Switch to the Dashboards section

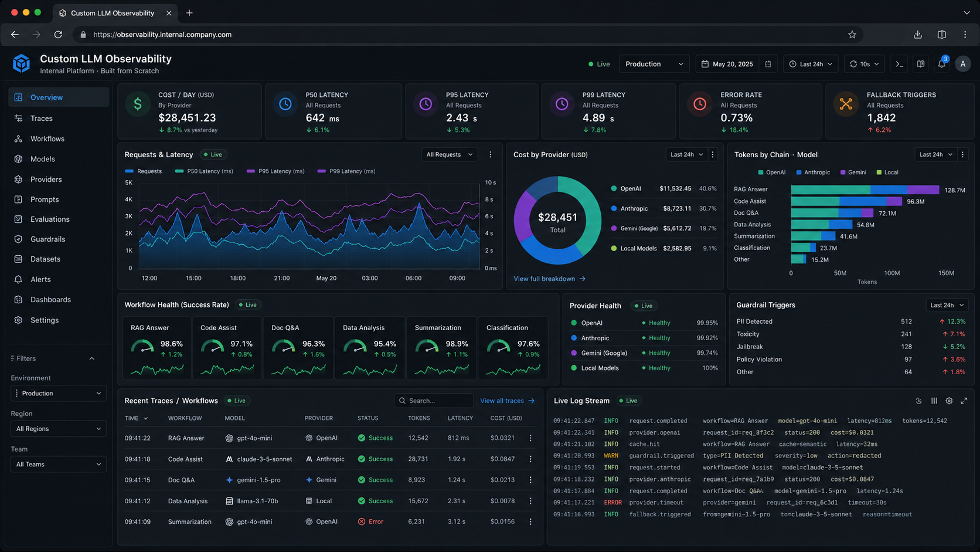50,299
